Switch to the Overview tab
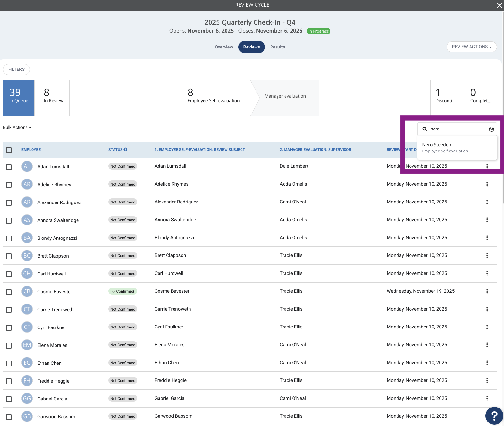504x426 pixels. 224,47
